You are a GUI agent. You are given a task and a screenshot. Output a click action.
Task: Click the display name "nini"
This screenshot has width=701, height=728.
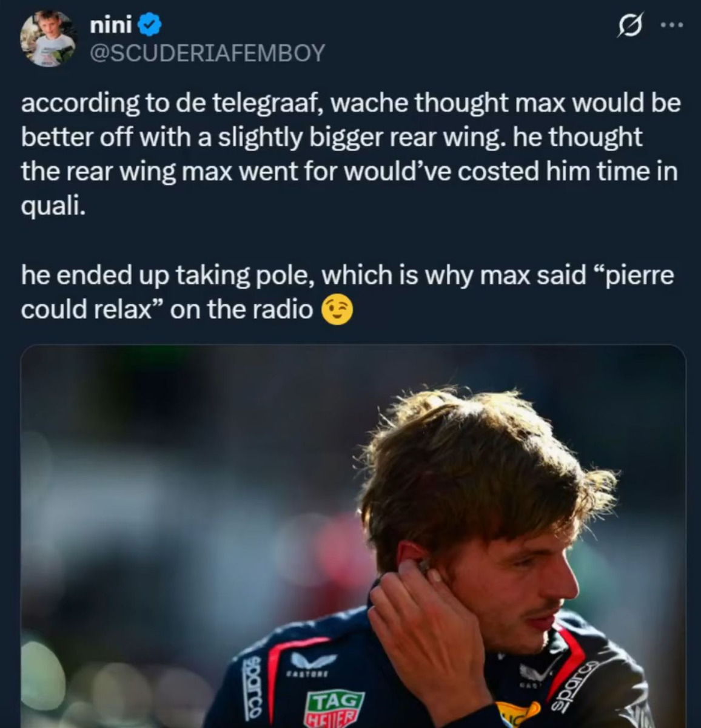pyautogui.click(x=110, y=25)
